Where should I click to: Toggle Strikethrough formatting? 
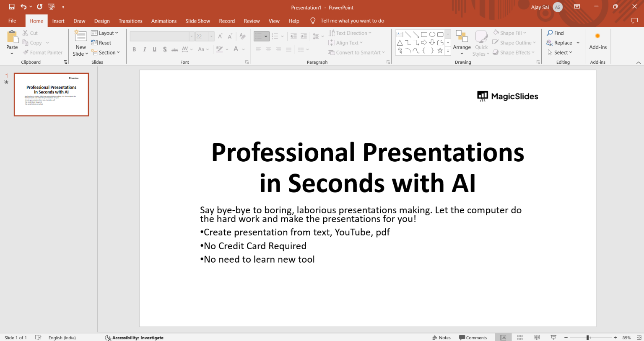[175, 49]
